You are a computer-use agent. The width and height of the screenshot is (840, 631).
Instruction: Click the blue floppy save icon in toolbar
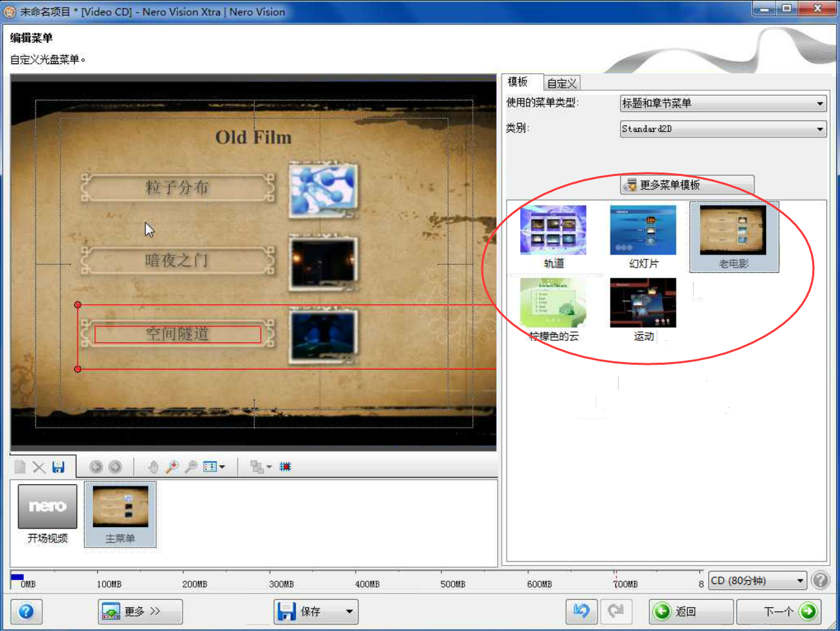pyautogui.click(x=58, y=467)
